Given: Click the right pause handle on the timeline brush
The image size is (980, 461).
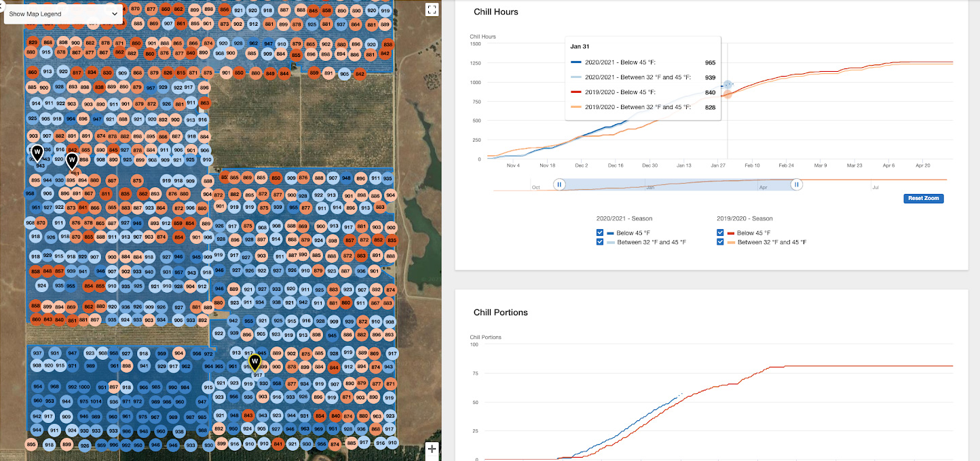Looking at the screenshot, I should pyautogui.click(x=795, y=184).
